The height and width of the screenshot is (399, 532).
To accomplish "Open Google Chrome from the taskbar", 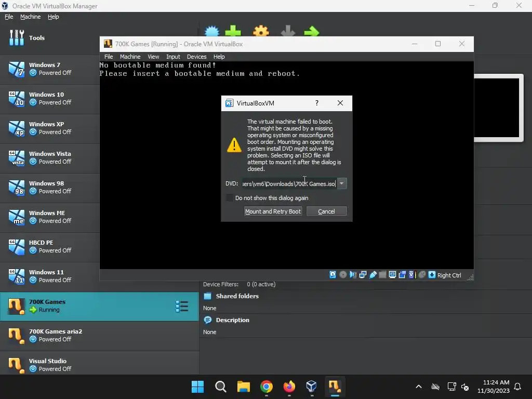I will coord(267,386).
